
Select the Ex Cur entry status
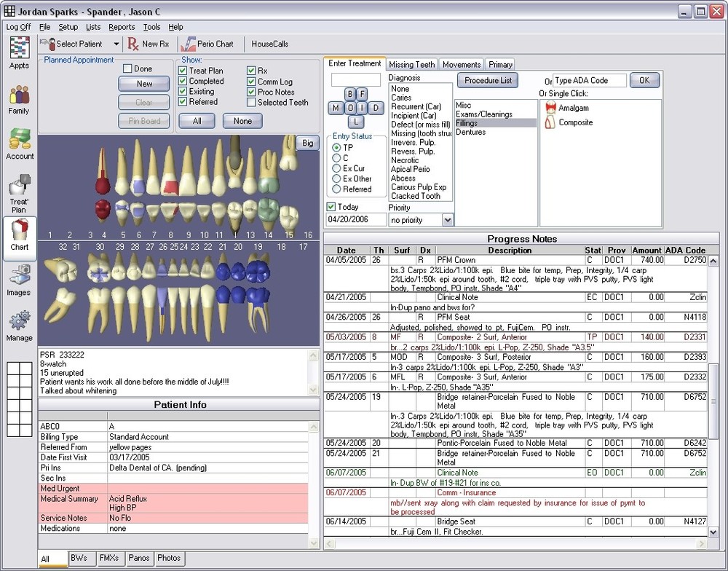pos(336,168)
